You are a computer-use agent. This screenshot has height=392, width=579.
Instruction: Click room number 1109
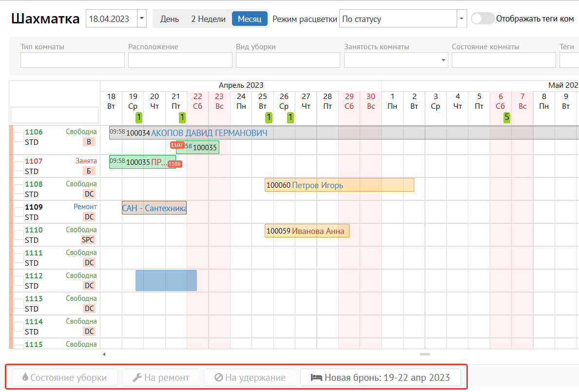pyautogui.click(x=34, y=207)
